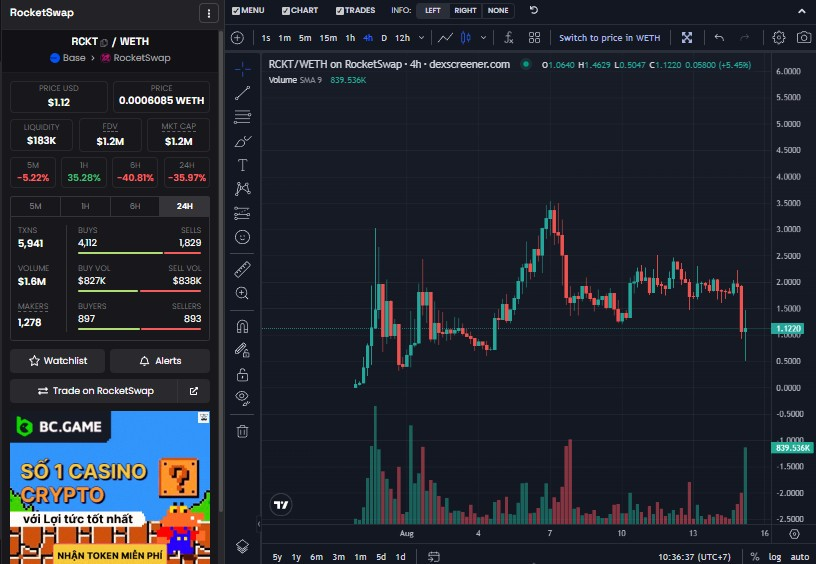Switch chart interval to 12h
816x564 pixels.
click(x=402, y=37)
